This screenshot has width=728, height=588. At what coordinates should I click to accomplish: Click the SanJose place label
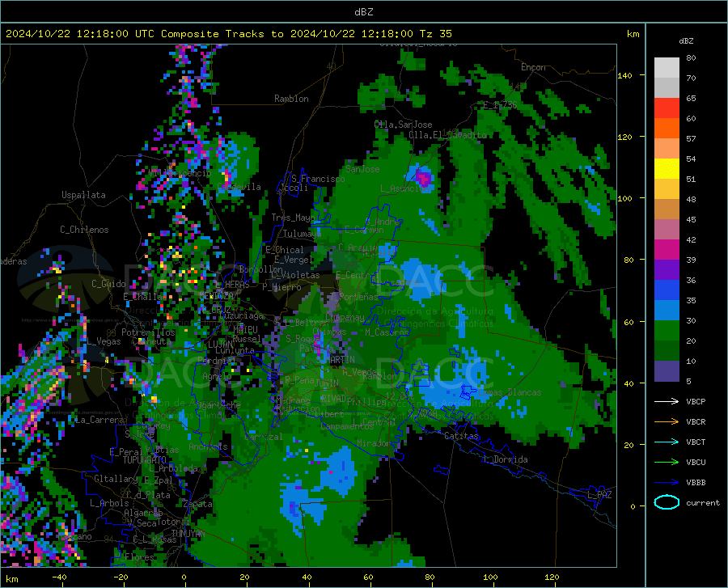coord(362,169)
